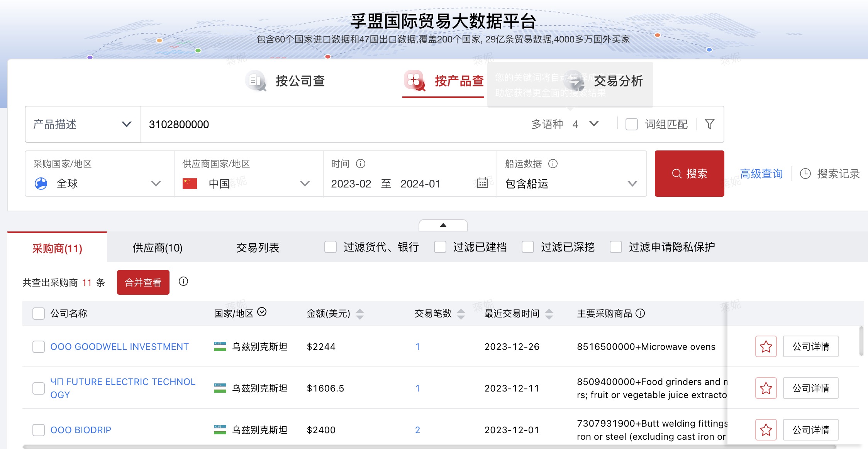The image size is (868, 449).
Task: Check the 过滤货代、银行 filter
Action: 330,247
